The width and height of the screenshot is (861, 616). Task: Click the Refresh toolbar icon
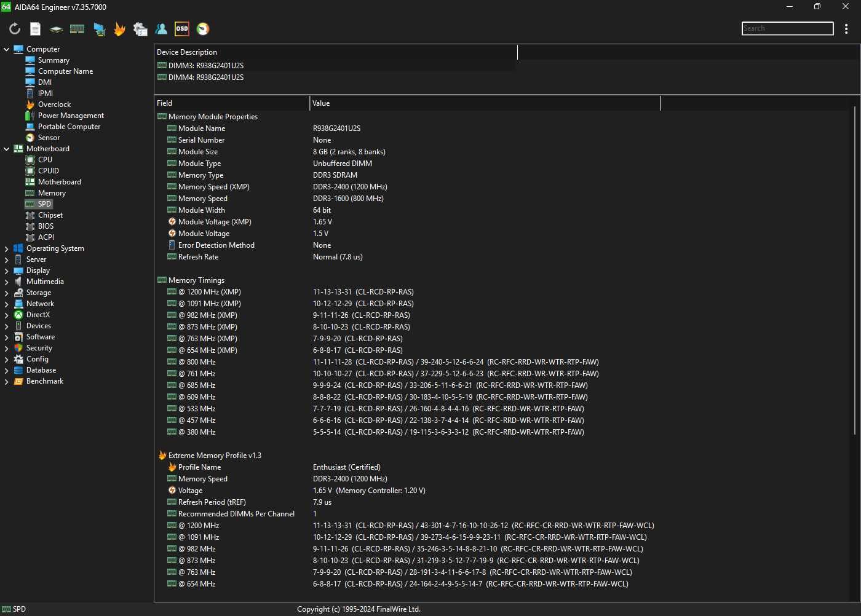point(15,29)
